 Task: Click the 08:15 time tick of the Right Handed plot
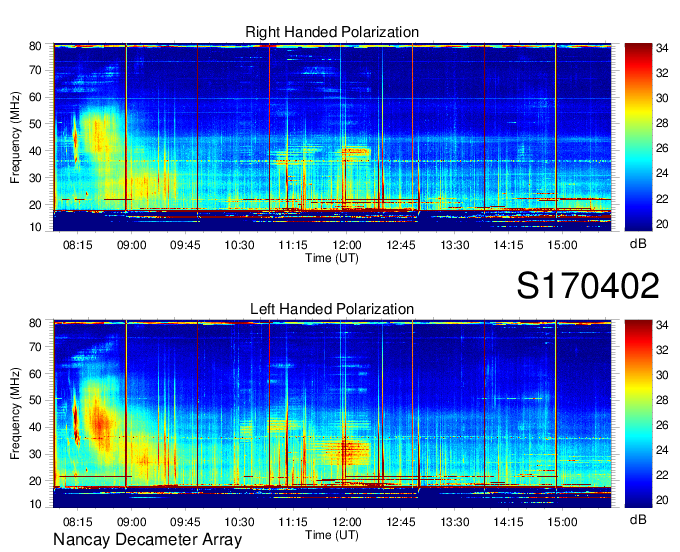(78, 245)
